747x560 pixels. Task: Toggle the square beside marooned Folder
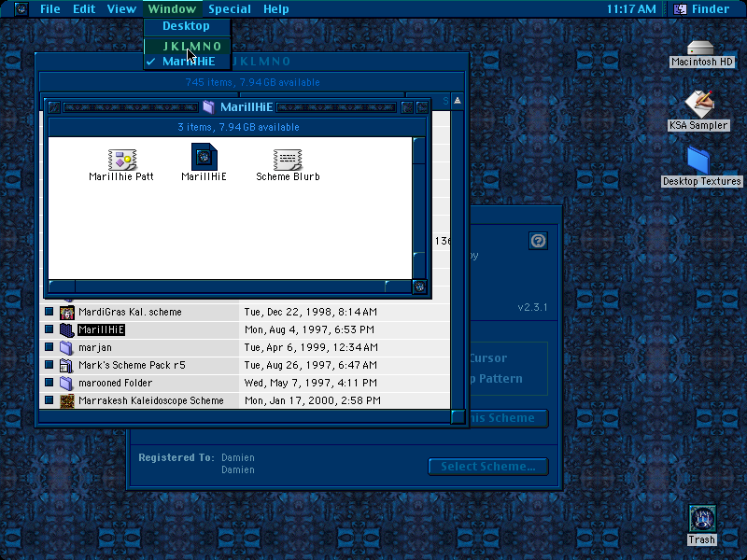[49, 383]
